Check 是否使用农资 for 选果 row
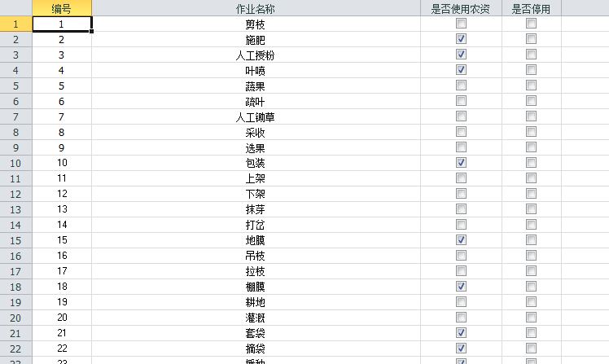Image resolution: width=609 pixels, height=364 pixels. click(x=461, y=147)
